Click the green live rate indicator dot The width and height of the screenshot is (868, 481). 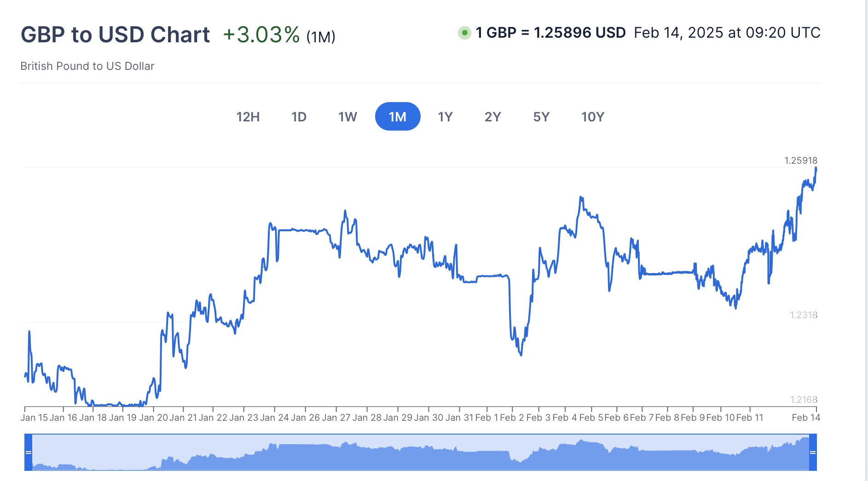click(464, 33)
